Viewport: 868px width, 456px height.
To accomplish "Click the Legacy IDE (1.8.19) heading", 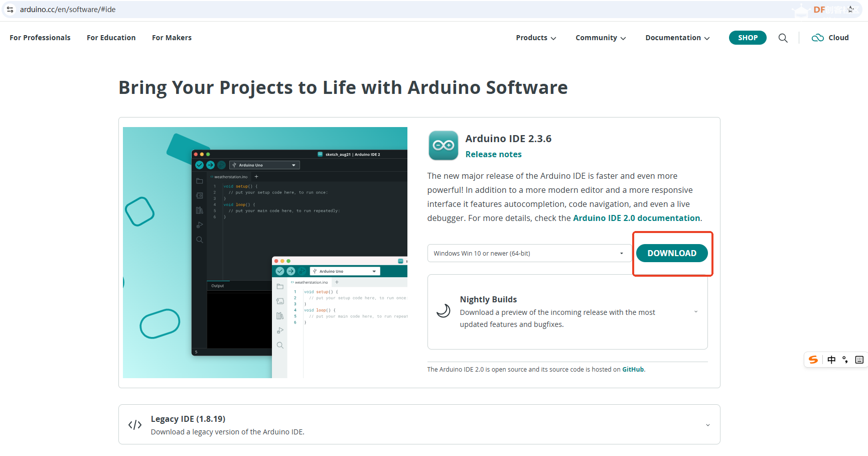I will pyautogui.click(x=188, y=419).
